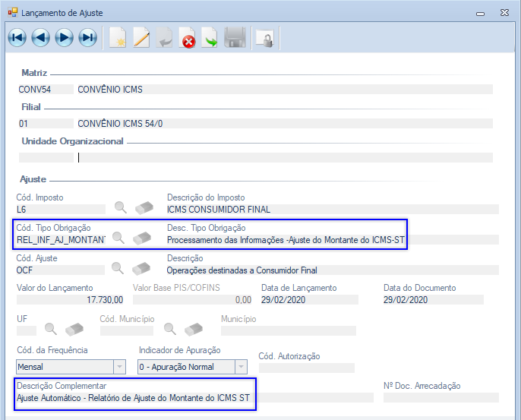
Task: Click the Unidade Organizacional description field
Action: (285, 157)
